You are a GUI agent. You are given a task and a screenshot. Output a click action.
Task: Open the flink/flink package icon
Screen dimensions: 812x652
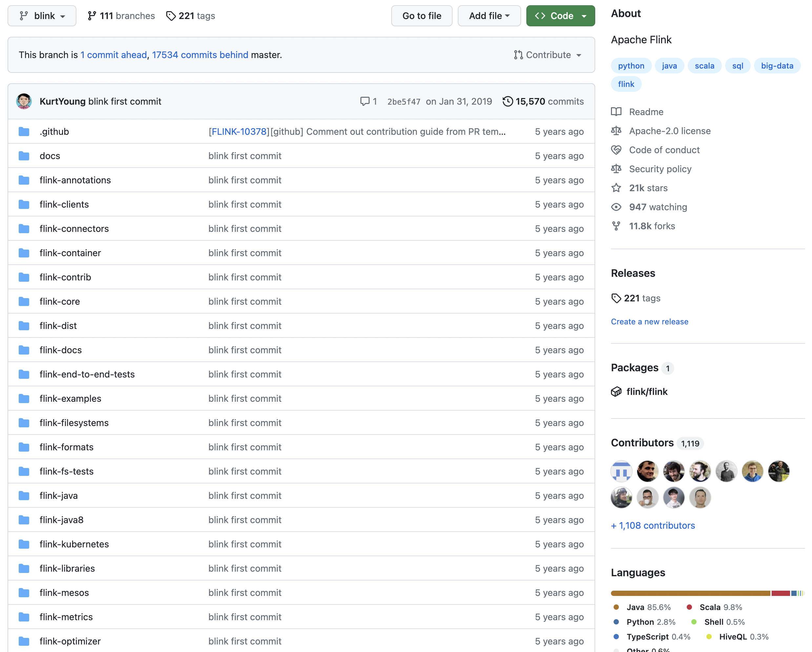pyautogui.click(x=616, y=392)
